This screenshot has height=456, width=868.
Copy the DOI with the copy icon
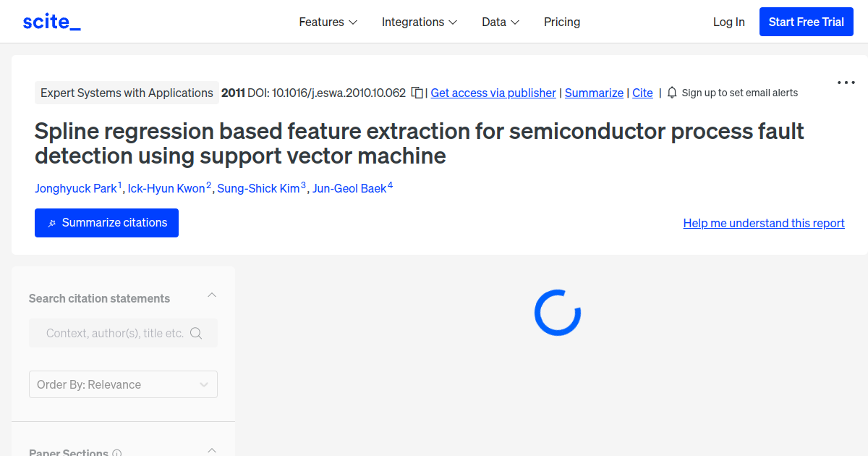click(417, 93)
